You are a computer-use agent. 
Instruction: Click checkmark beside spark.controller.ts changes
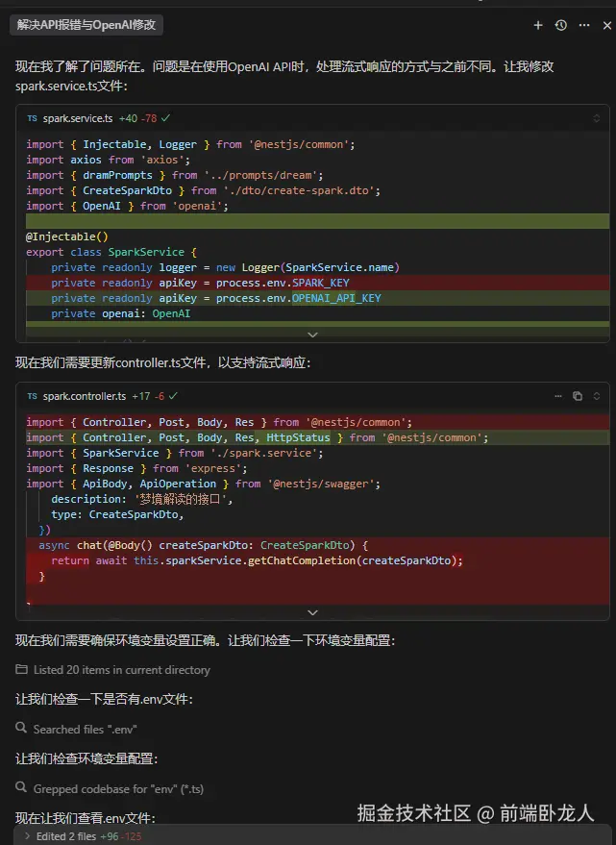(x=173, y=395)
